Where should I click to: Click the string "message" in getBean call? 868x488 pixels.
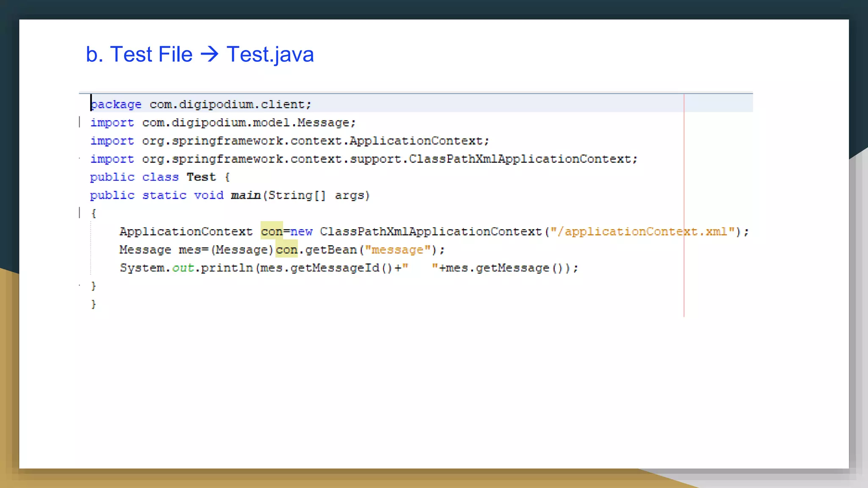(398, 250)
